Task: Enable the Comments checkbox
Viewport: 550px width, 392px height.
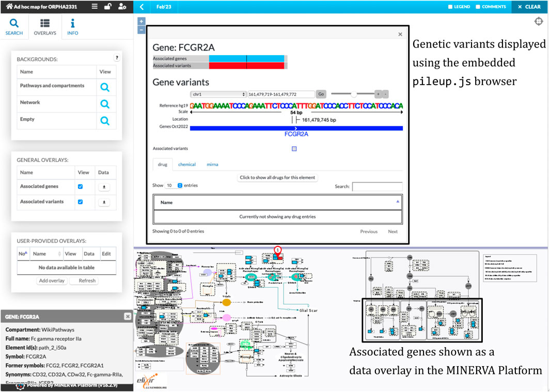Action: coord(478,7)
